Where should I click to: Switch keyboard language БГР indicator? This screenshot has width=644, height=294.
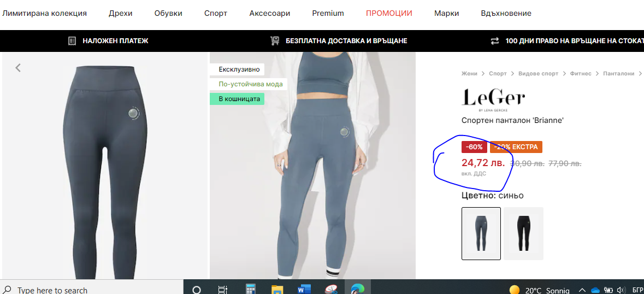pyautogui.click(x=638, y=290)
